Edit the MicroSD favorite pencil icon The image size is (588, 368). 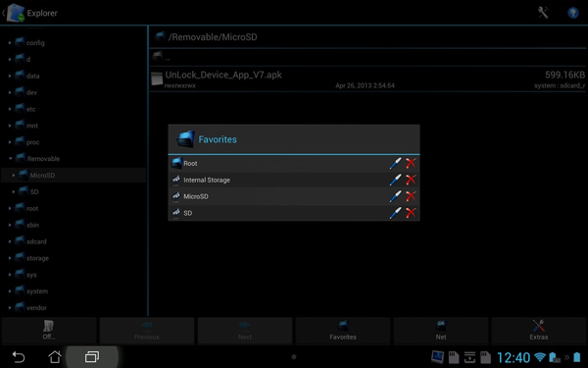(x=395, y=196)
